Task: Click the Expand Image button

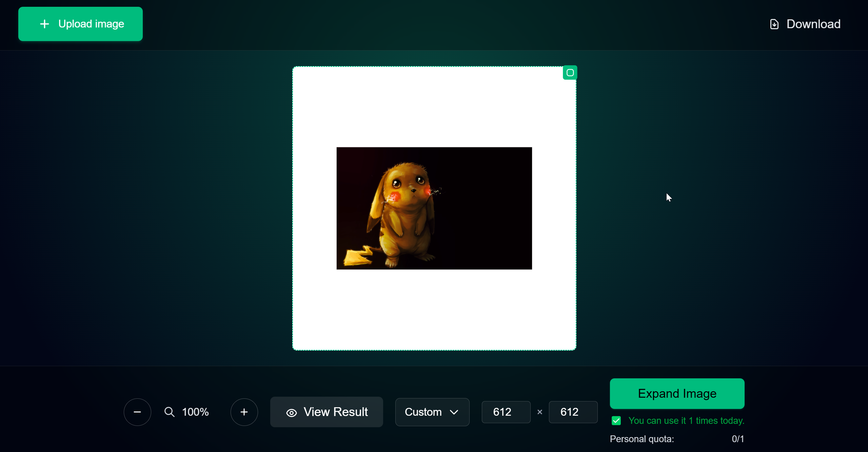Action: click(677, 394)
